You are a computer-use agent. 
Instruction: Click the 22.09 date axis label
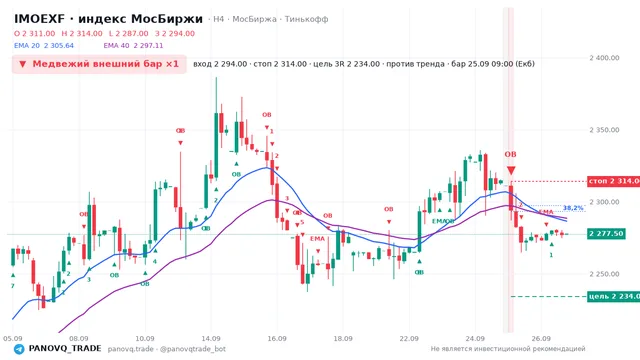(409, 338)
